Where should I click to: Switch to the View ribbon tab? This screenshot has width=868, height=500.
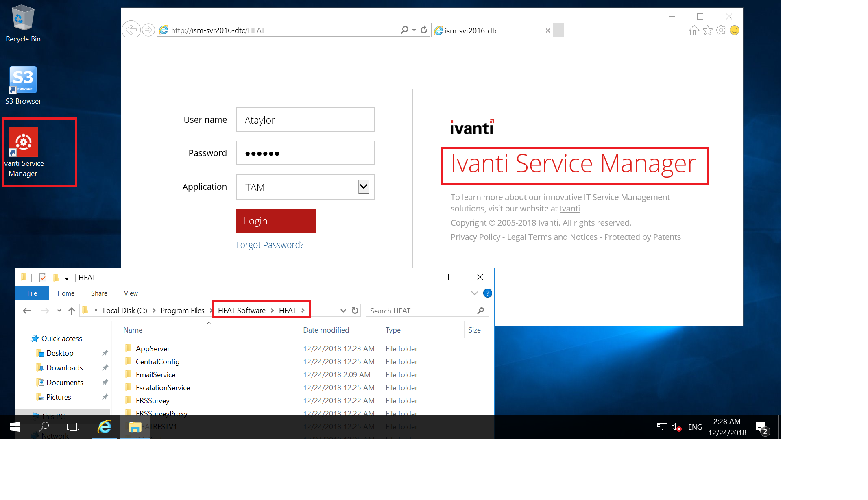coord(131,293)
